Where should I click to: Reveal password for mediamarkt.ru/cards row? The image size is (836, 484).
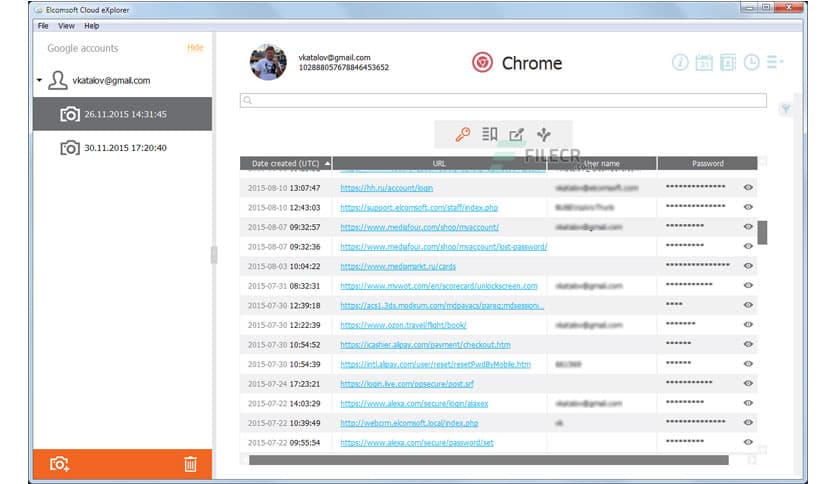(x=748, y=266)
